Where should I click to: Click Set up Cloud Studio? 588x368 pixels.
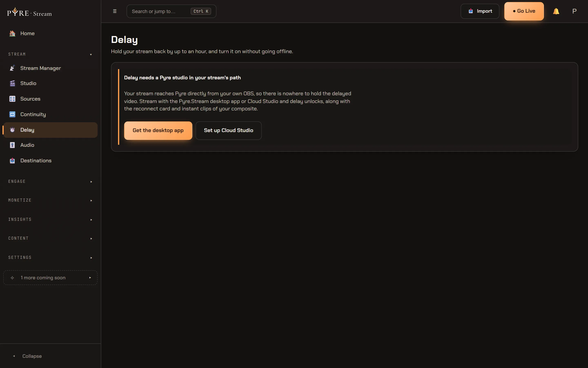229,130
